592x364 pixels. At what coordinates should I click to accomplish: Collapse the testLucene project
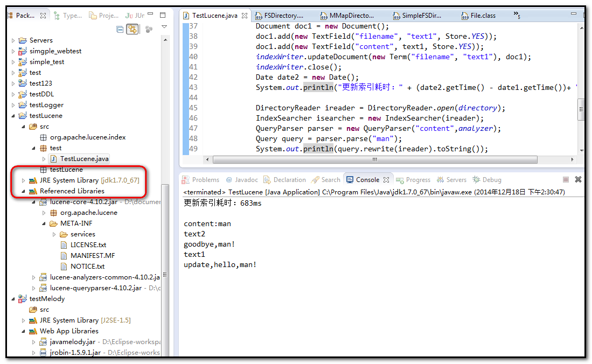tap(13, 116)
